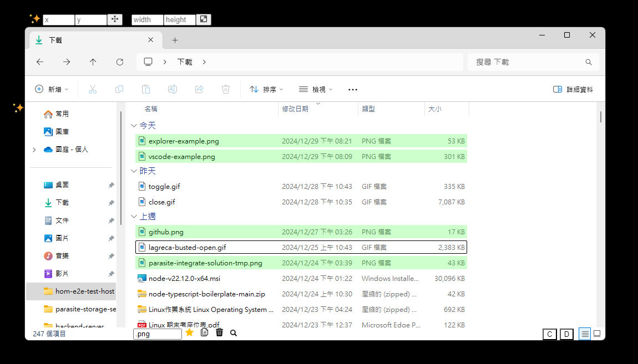Click the toolbar delete trash icon
The height and width of the screenshot is (364, 638).
226,89
